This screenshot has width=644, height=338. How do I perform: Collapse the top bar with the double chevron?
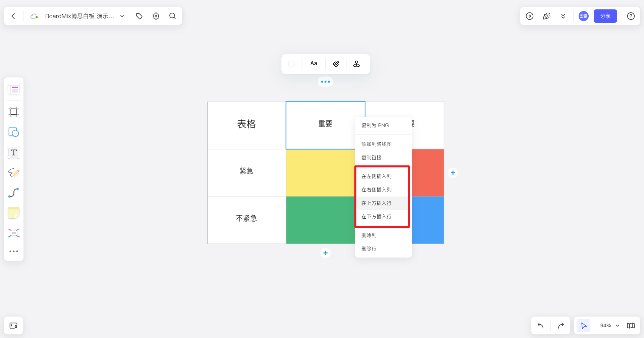coord(563,16)
